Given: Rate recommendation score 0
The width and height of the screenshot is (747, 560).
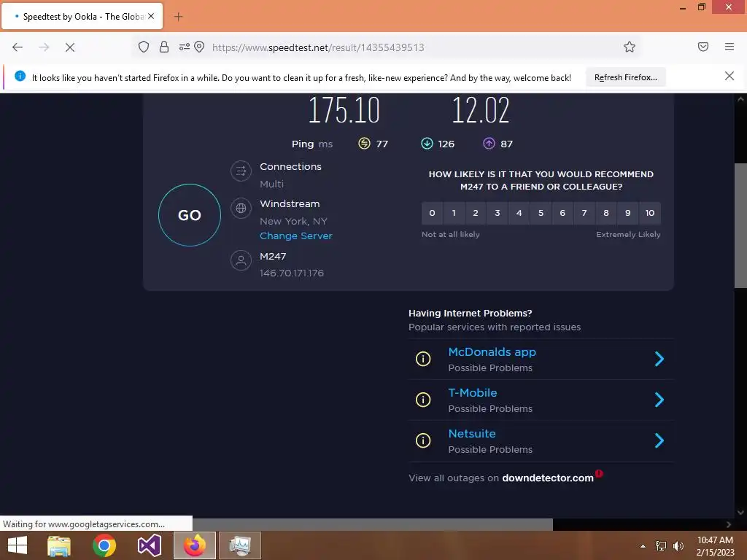Looking at the screenshot, I should (x=432, y=213).
